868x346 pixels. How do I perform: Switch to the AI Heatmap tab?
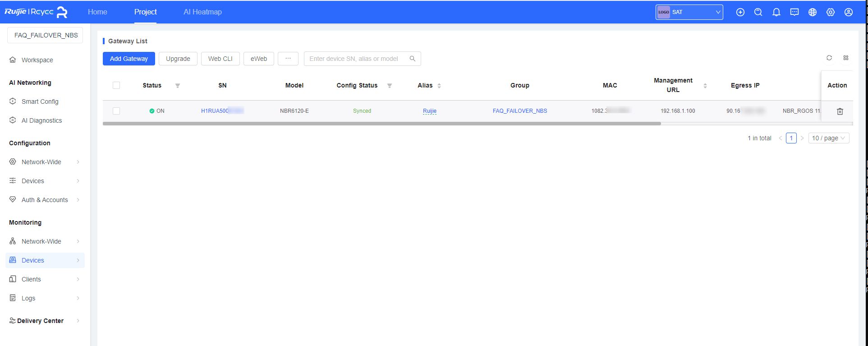pos(202,12)
